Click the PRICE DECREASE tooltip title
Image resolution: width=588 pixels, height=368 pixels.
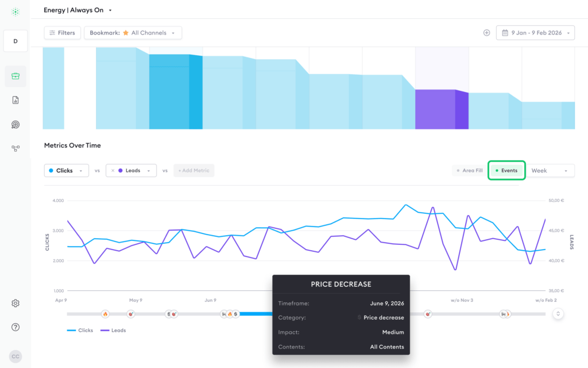[341, 284]
